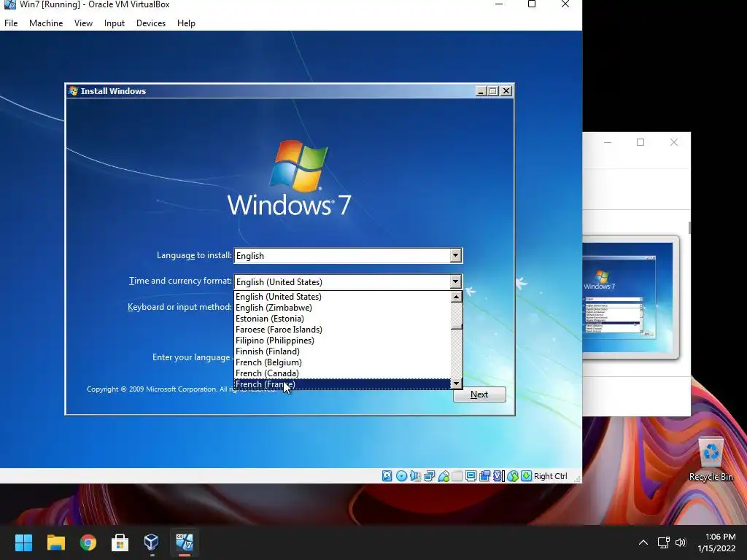Open the View menu
Viewport: 747px width, 560px height.
(x=83, y=23)
